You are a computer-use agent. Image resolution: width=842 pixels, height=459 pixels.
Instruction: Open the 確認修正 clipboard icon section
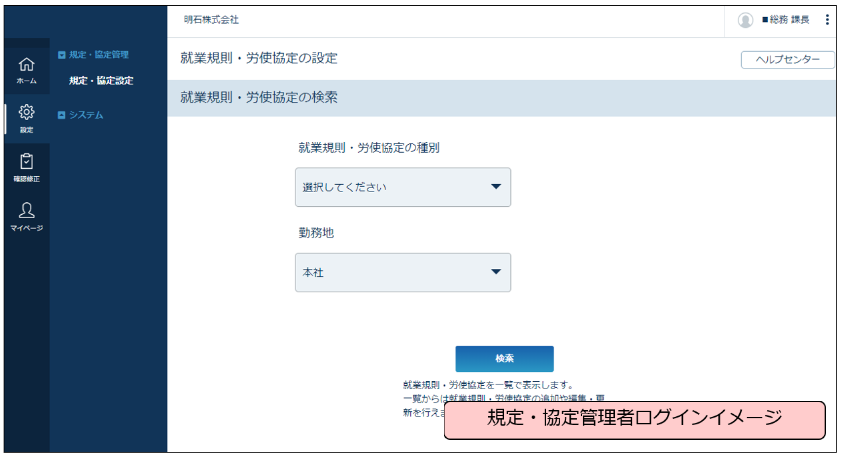pyautogui.click(x=26, y=167)
